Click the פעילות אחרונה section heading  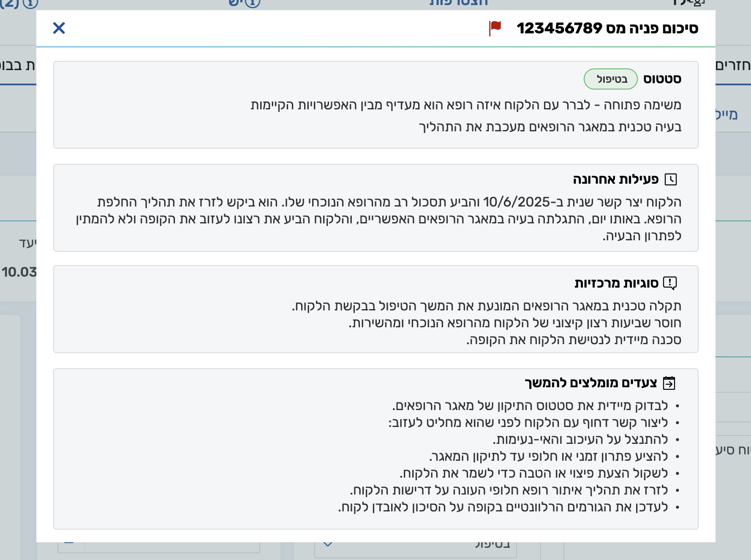[615, 179]
